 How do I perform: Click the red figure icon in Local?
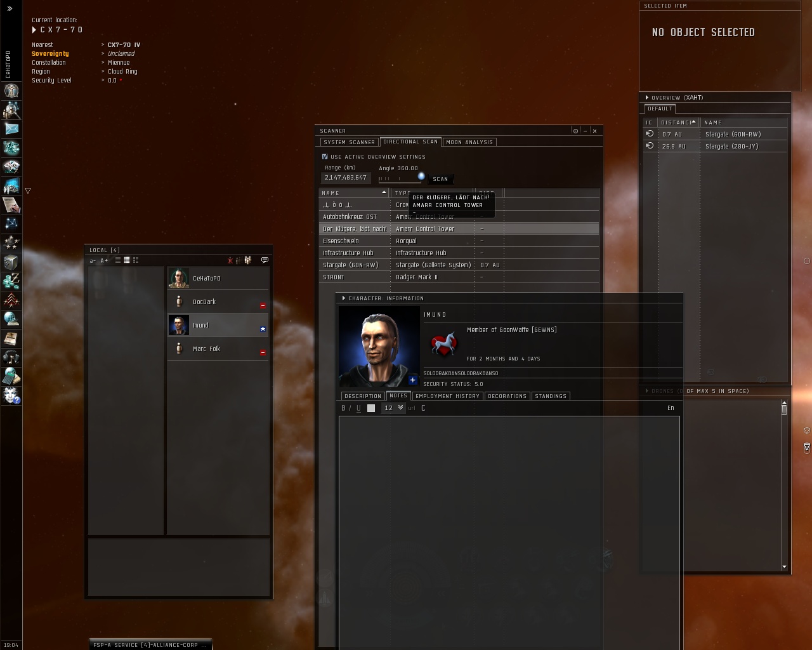[230, 260]
